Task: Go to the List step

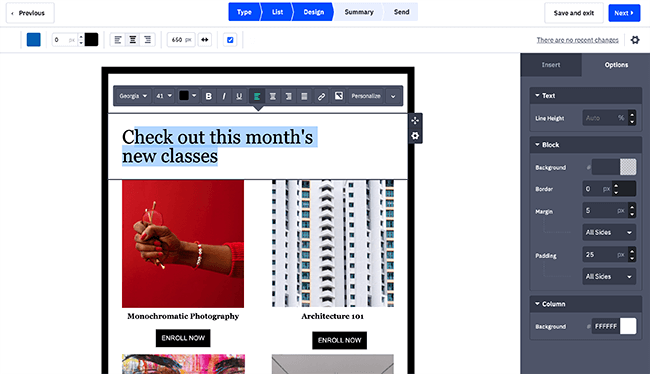Action: (x=277, y=12)
